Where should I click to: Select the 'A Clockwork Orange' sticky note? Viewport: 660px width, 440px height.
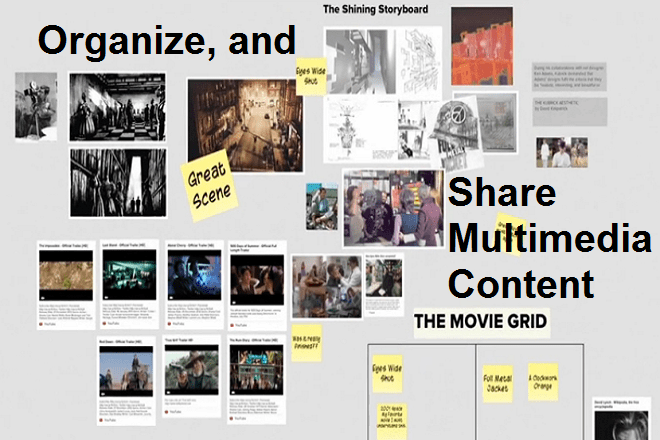(x=543, y=382)
